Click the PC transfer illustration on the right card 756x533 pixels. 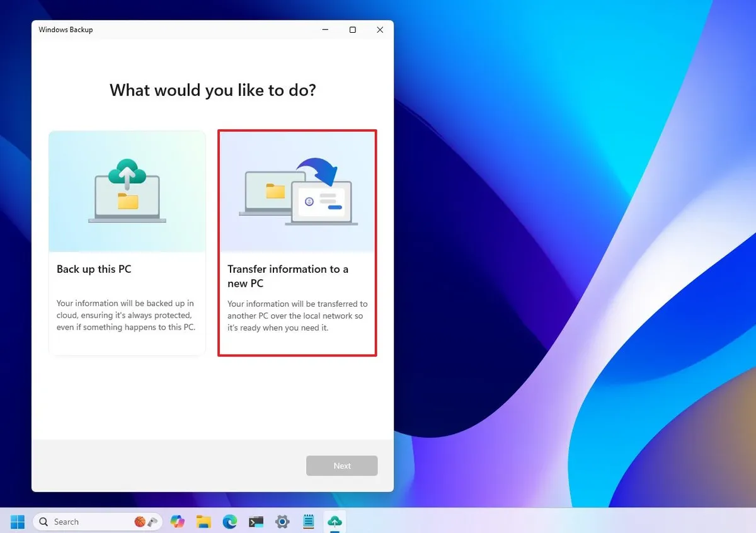(x=297, y=191)
